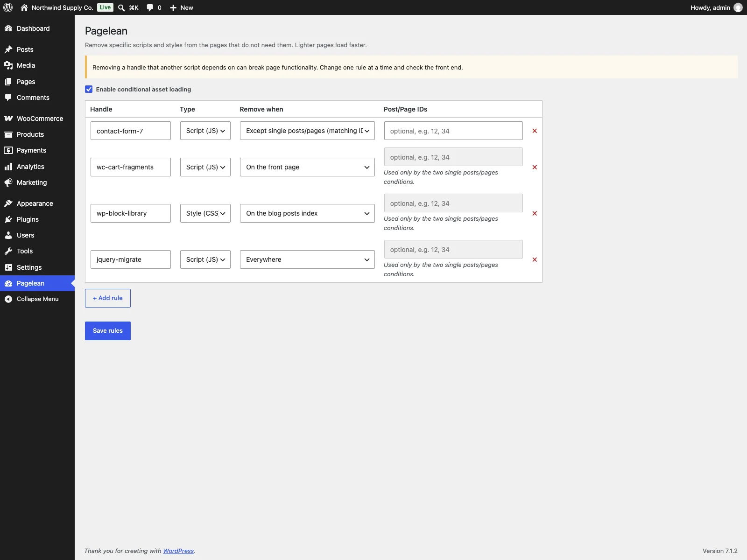Viewport: 747px width, 560px height.
Task: Open Type dropdown for contact-form-7
Action: tap(205, 131)
